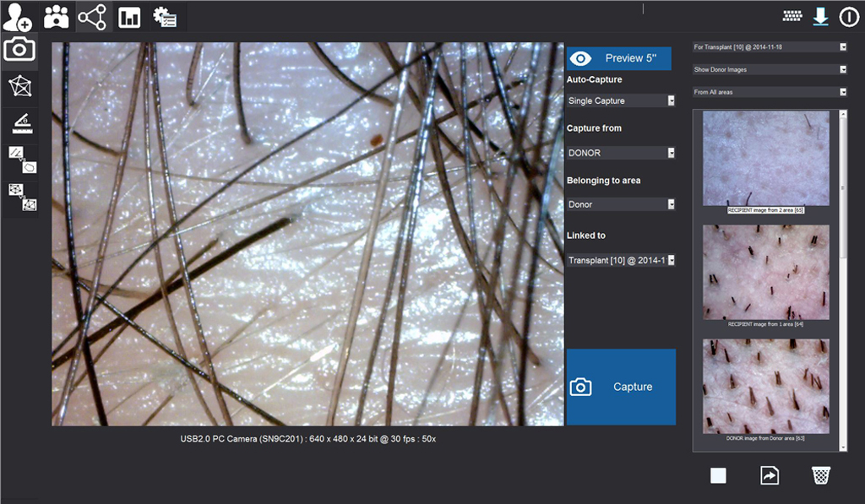Click the trash bin delete icon
Viewport: 865px width, 504px height.
coord(820,475)
